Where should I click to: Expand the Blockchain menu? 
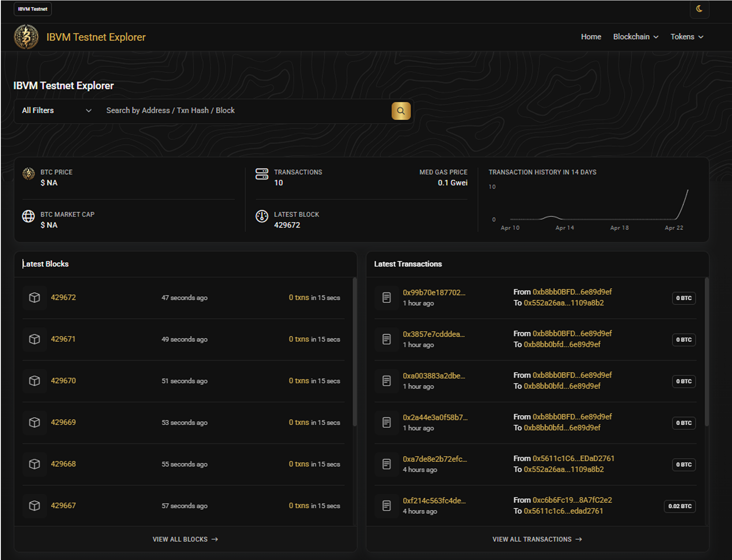(x=635, y=37)
